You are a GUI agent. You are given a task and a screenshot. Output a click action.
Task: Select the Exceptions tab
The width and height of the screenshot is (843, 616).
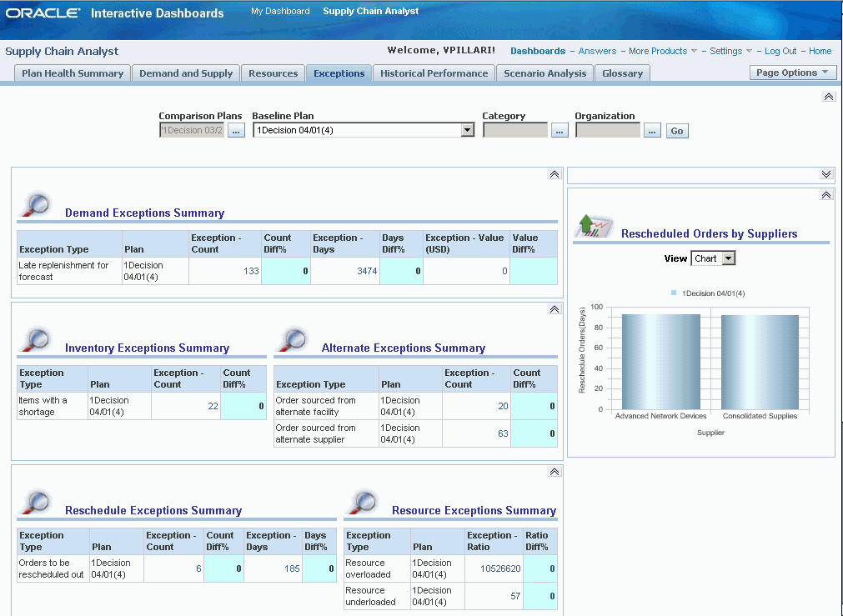click(339, 73)
